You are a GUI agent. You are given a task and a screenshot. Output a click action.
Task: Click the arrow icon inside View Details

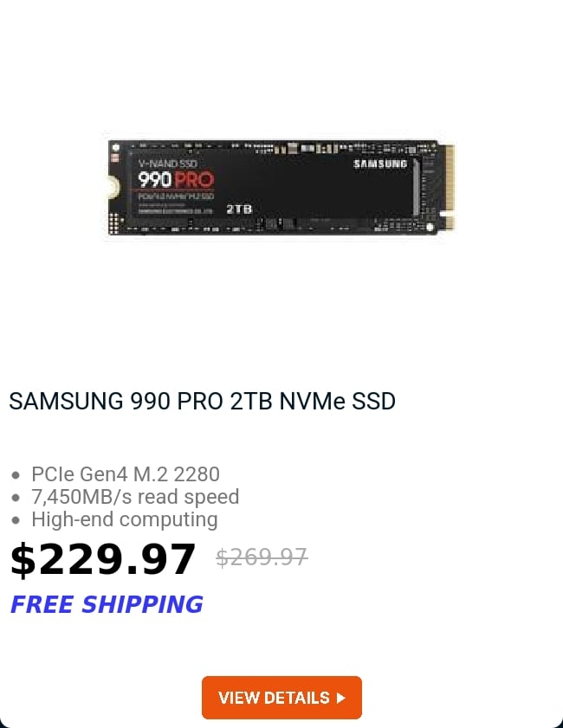(341, 698)
